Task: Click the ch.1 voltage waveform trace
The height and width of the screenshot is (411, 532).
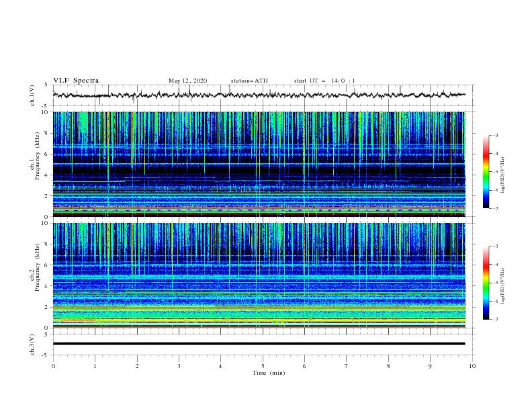Action: pyautogui.click(x=259, y=95)
